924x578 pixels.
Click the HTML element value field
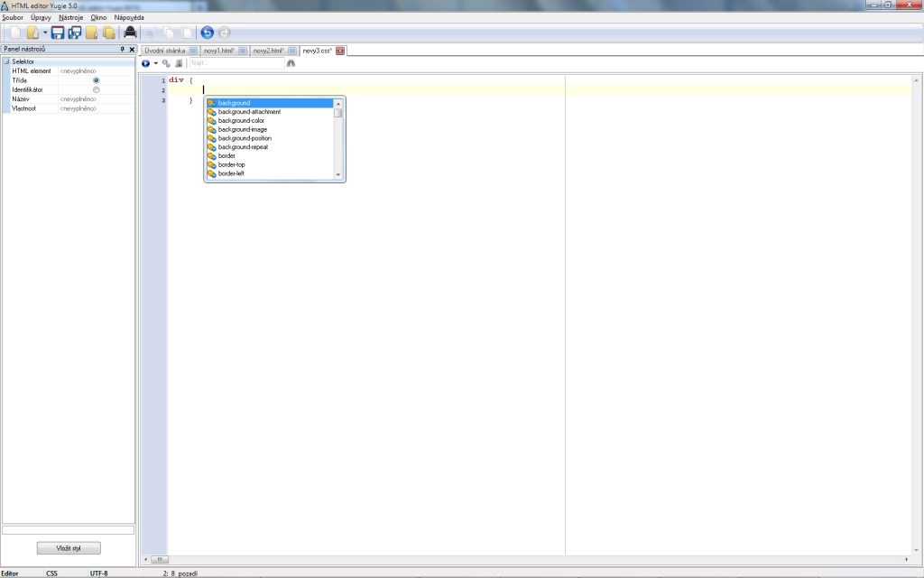point(97,70)
